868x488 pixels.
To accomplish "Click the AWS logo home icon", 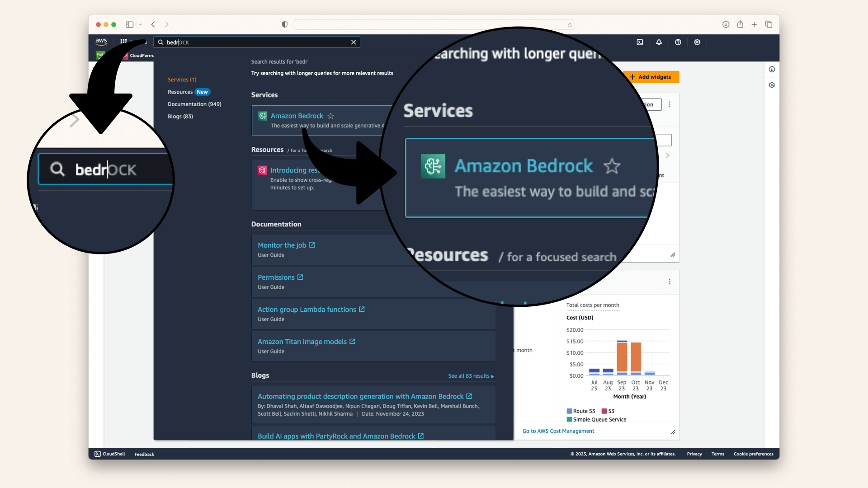I will pyautogui.click(x=101, y=42).
